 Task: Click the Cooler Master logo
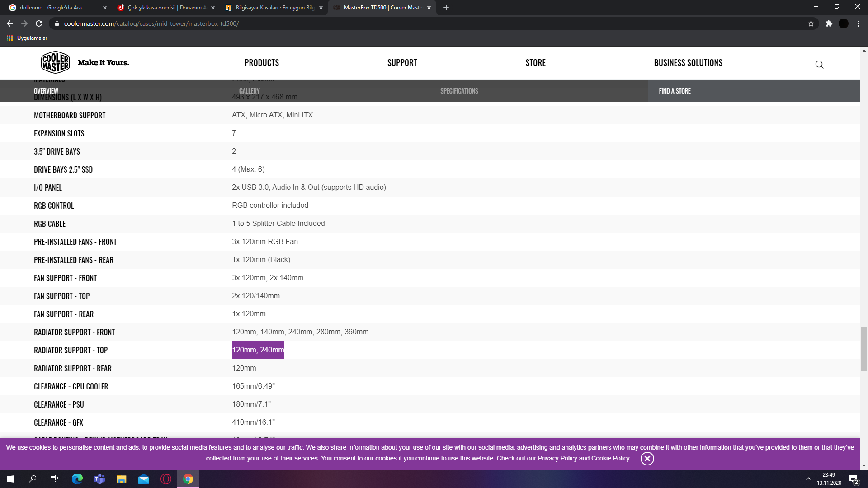pos(56,62)
